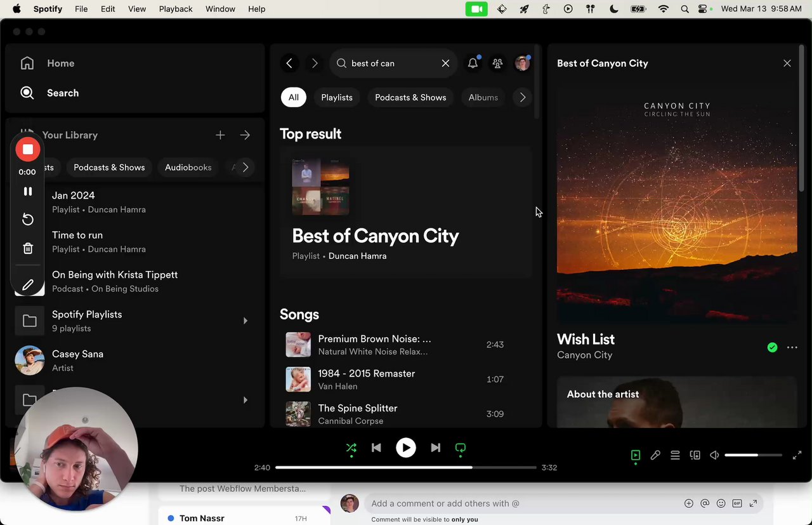
Task: Click the @ mention icon in comment box
Action: (x=705, y=503)
